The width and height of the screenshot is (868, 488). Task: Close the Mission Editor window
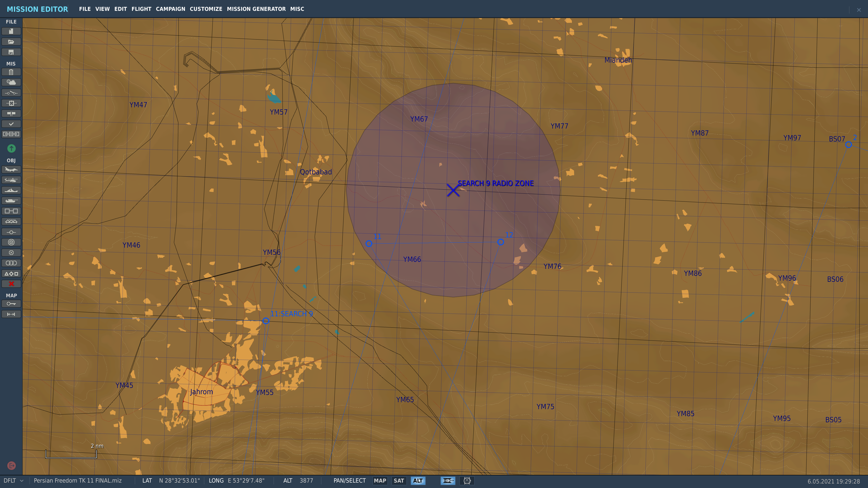point(859,10)
